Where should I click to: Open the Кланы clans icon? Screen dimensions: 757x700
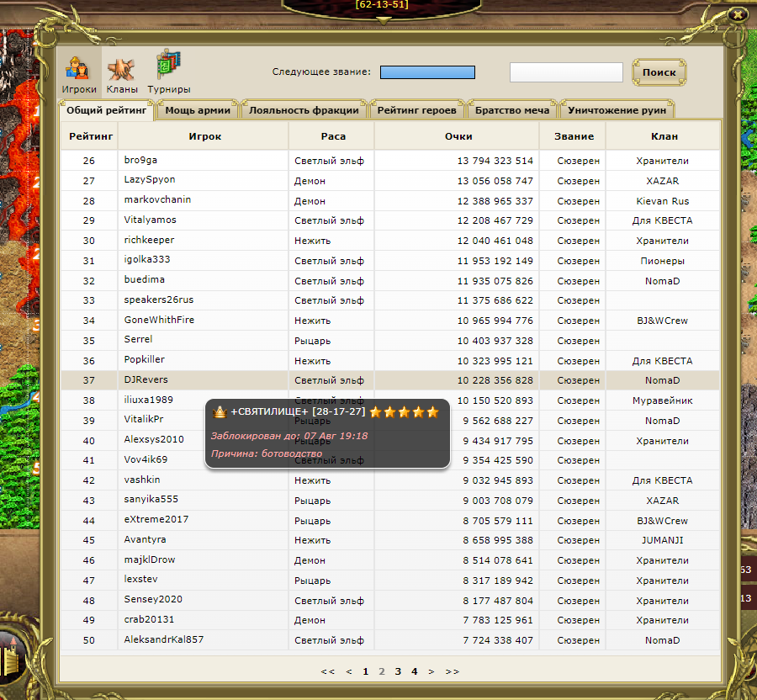(x=122, y=73)
